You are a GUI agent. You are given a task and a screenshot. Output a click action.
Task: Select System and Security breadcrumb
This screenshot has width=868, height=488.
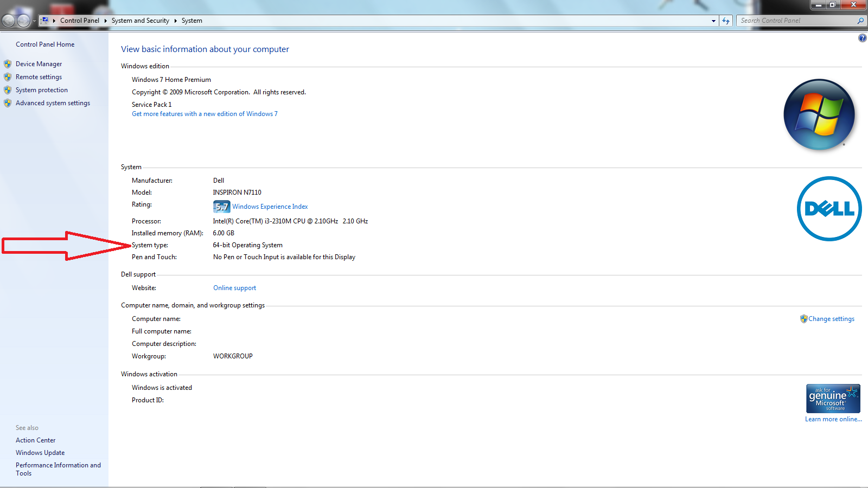[x=141, y=21]
